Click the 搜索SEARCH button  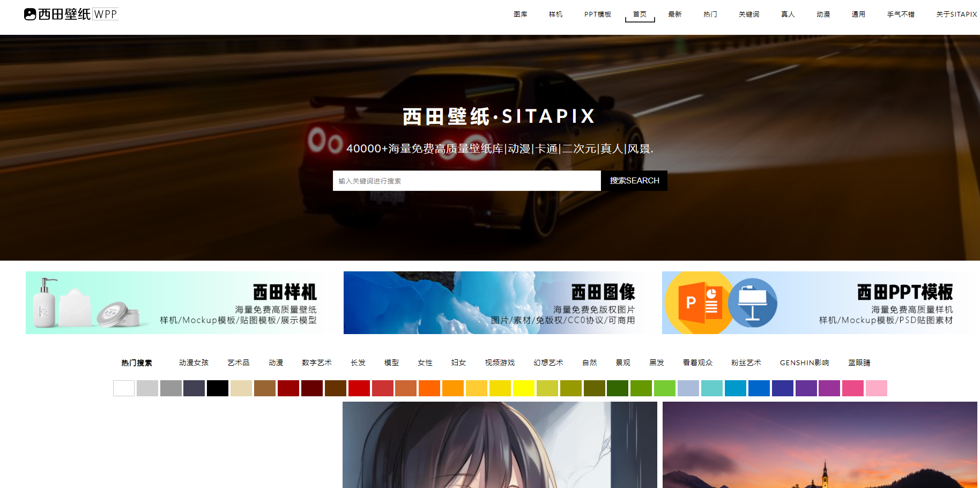(634, 181)
